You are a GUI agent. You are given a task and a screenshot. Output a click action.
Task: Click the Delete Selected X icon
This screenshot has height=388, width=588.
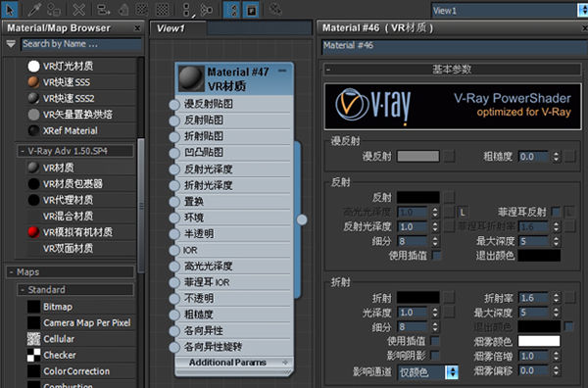tap(78, 10)
